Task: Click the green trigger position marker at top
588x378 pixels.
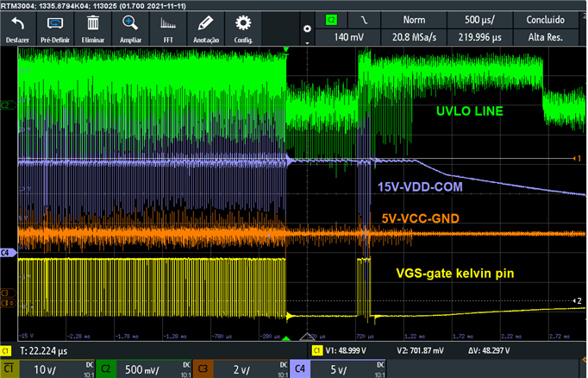Action: point(286,49)
